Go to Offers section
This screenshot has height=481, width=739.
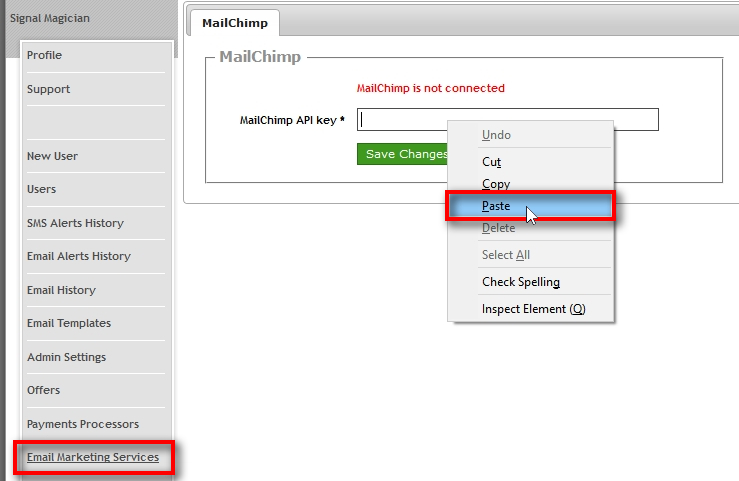coord(43,390)
